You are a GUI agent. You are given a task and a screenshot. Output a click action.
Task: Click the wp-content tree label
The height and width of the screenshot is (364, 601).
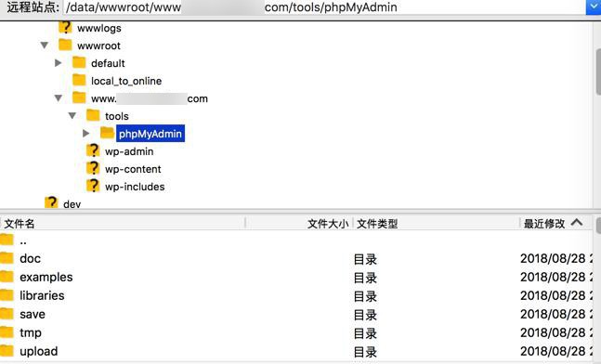(133, 169)
